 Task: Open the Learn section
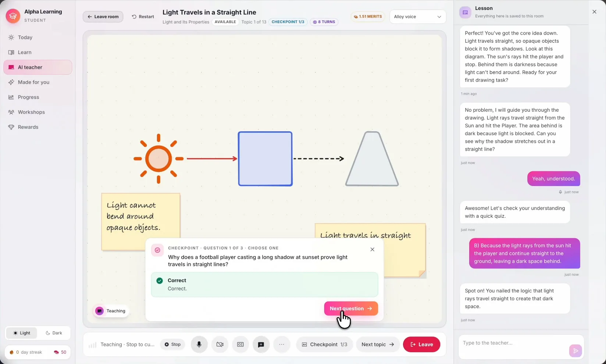(38, 52)
